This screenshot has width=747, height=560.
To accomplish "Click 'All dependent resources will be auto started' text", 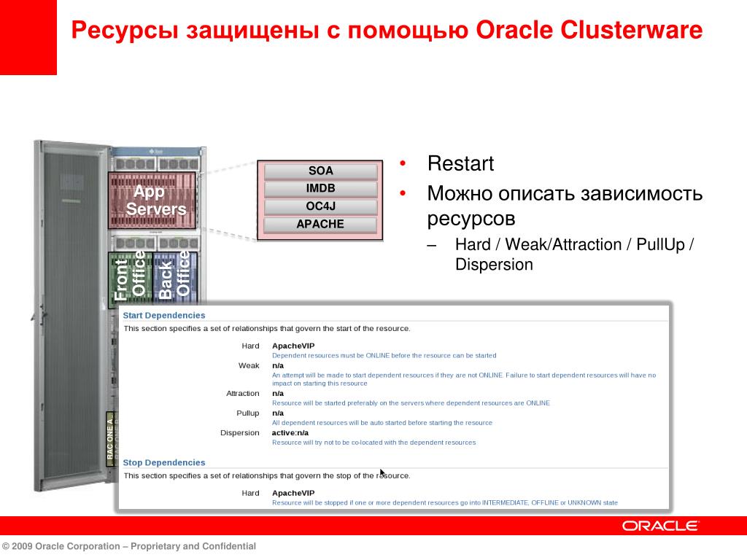I will (x=382, y=422).
